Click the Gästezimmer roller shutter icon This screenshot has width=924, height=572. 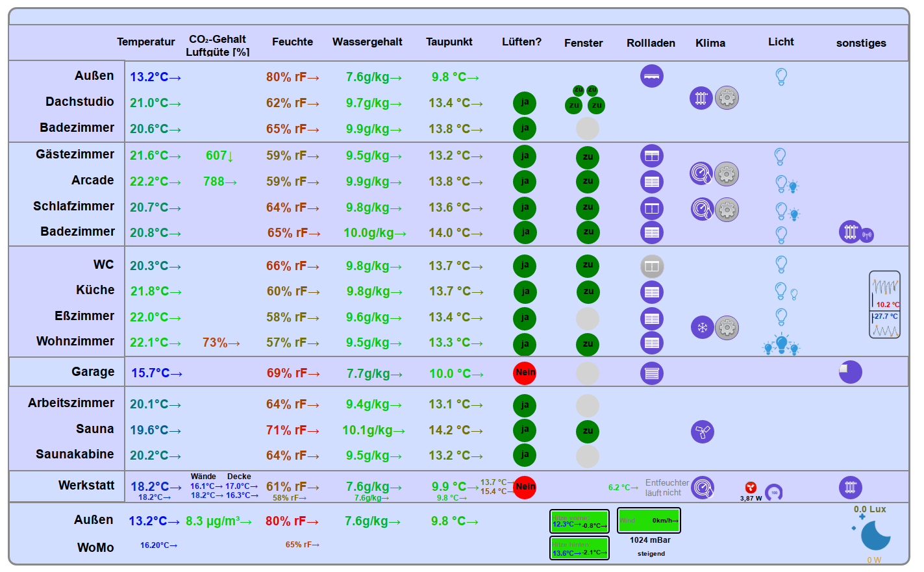tap(652, 156)
